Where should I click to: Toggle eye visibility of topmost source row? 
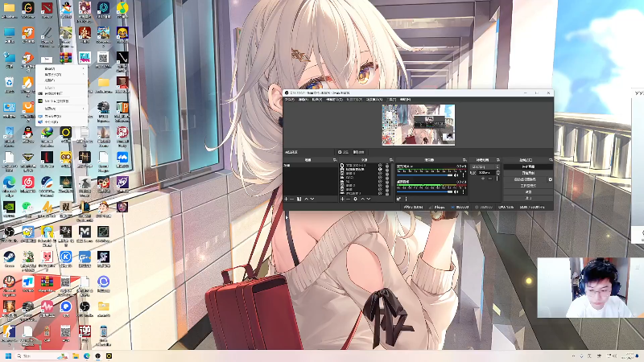click(x=380, y=165)
